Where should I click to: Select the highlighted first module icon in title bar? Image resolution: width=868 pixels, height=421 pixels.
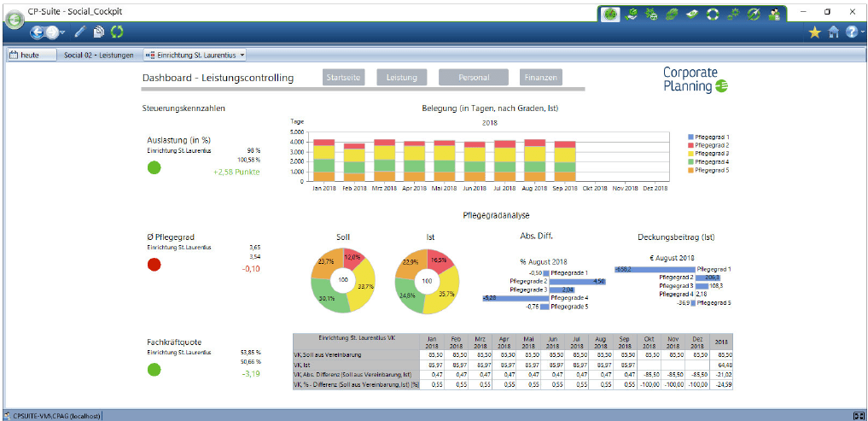(610, 14)
